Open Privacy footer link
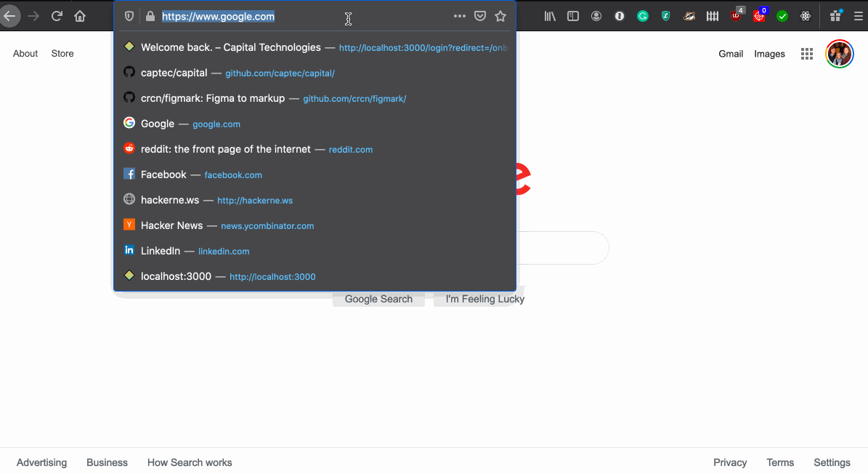 coord(729,462)
